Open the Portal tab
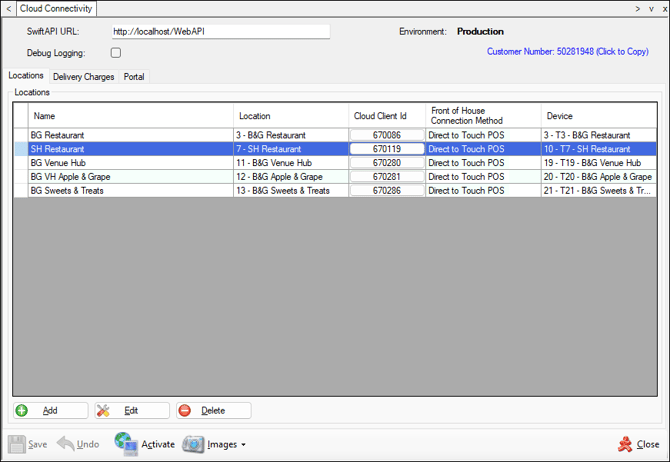 click(x=134, y=77)
